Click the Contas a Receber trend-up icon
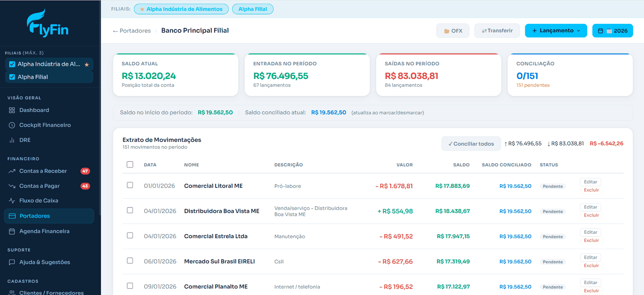The height and width of the screenshot is (295, 644). (x=12, y=171)
